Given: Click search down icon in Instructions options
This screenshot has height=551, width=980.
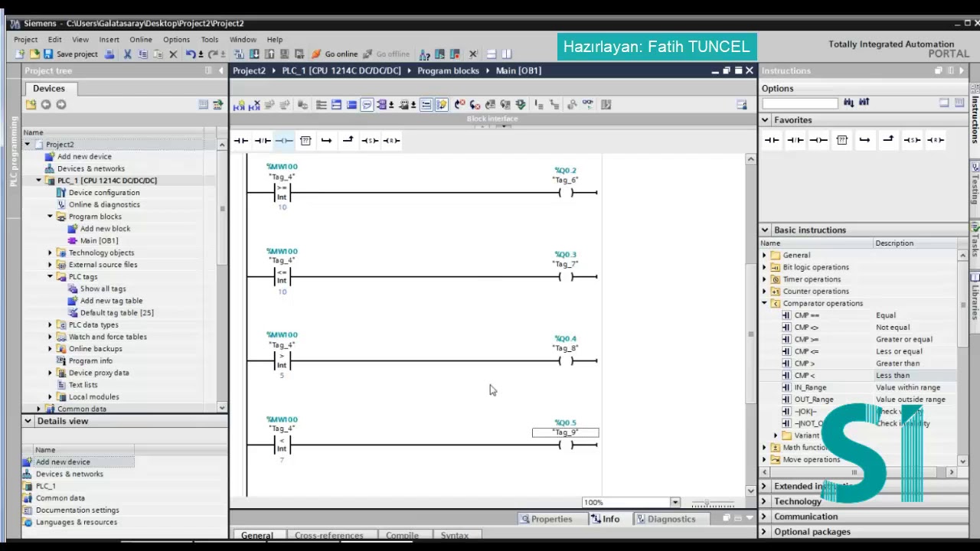Looking at the screenshot, I should [848, 103].
